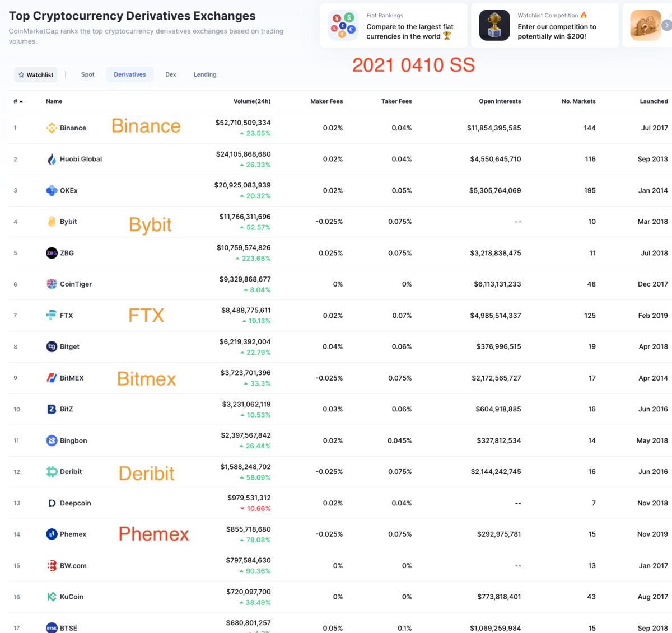Screen dimensions: 672x633
Task: Select the Dex tab
Action: tap(171, 74)
